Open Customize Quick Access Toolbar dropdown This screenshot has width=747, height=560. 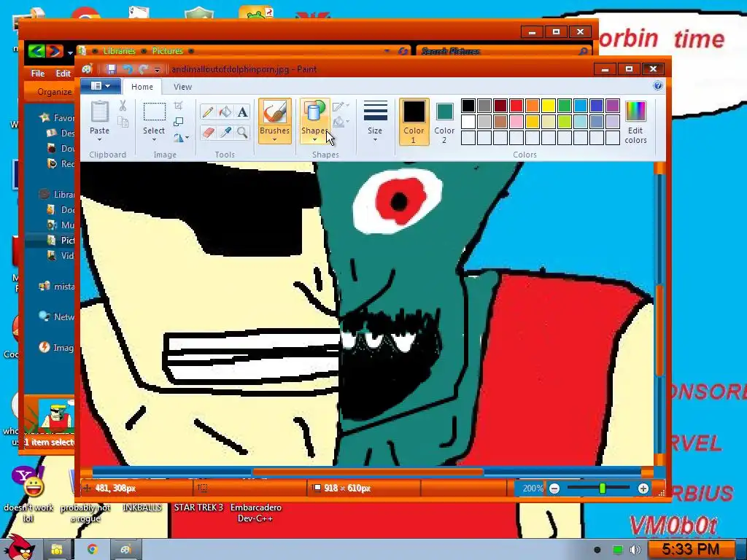[x=158, y=70]
